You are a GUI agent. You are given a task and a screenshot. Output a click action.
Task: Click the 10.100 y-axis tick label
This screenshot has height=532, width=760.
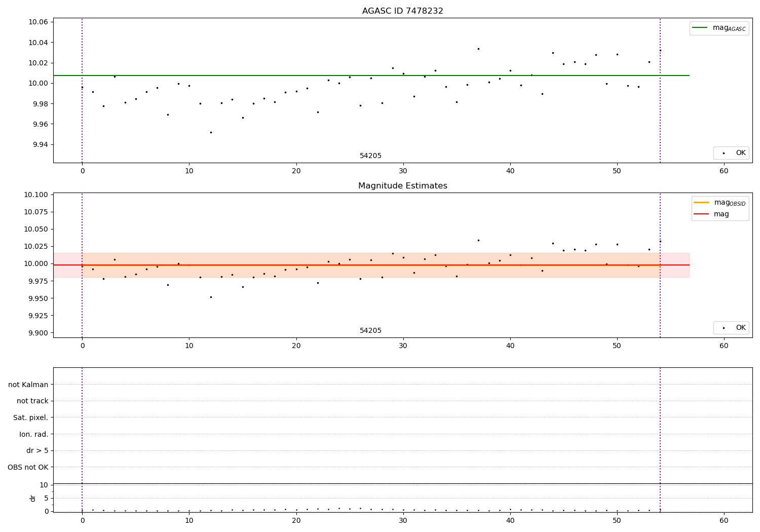pyautogui.click(x=36, y=195)
